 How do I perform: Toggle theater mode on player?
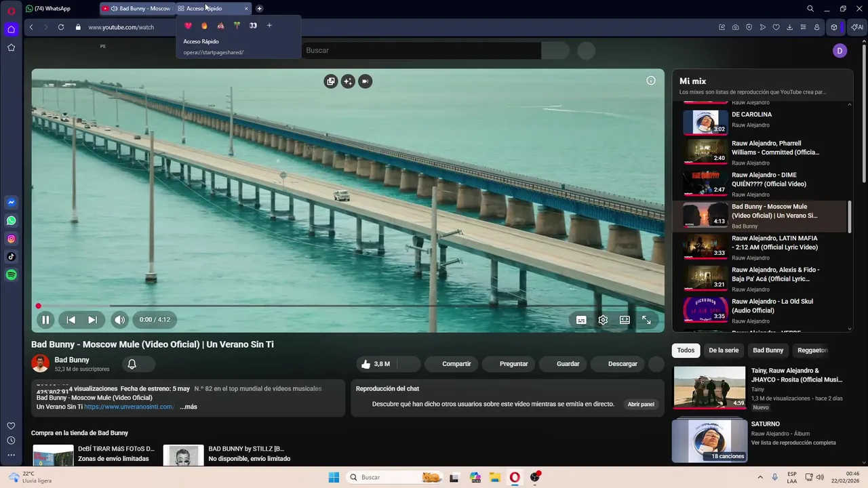click(625, 320)
